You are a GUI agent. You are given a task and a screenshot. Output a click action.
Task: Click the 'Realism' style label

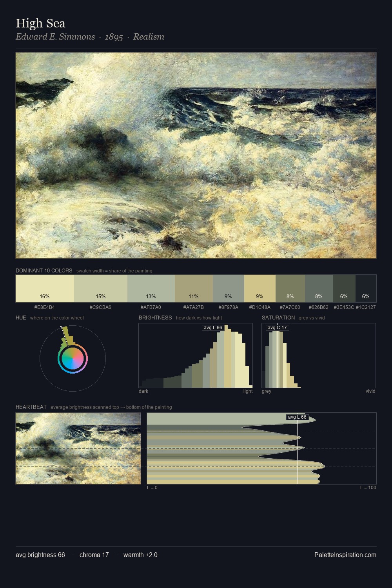click(149, 37)
